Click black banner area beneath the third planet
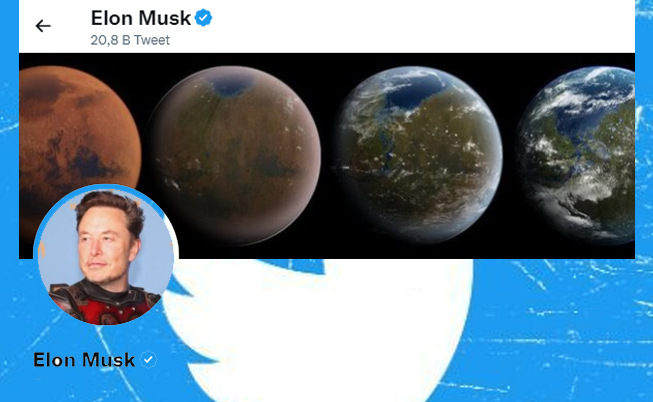Viewport: 653px width, 402px height. [418, 251]
